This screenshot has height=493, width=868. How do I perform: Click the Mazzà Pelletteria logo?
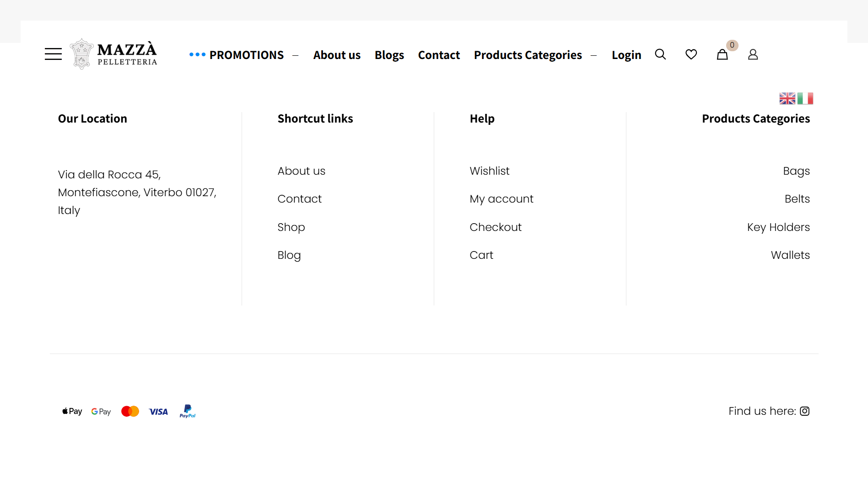pos(113,54)
